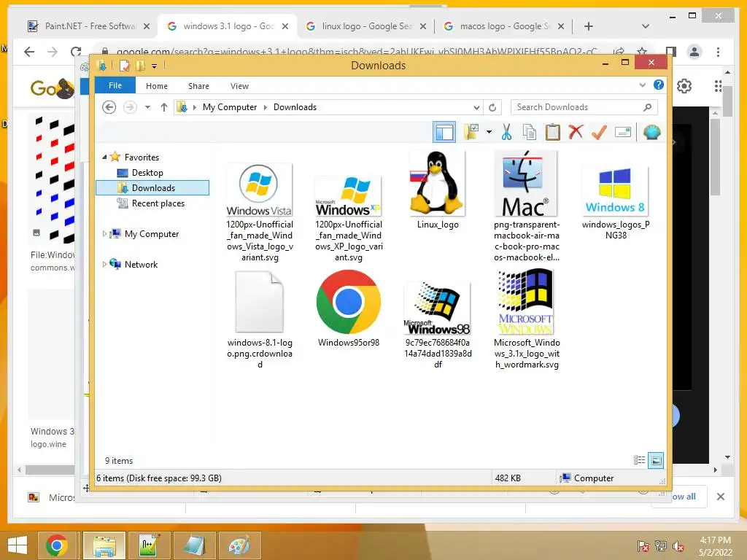Select Desktop under Favorites
Screen dimensions: 747x560
coord(147,172)
